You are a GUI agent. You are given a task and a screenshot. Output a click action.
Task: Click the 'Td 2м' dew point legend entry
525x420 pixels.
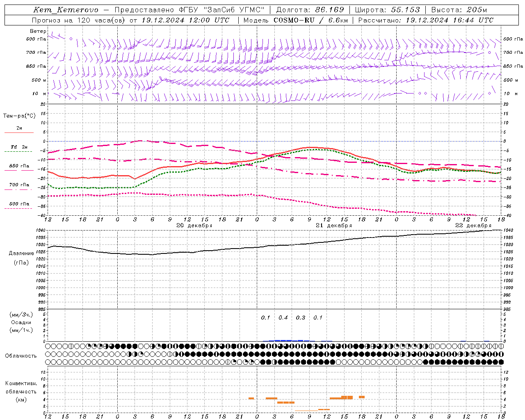[19, 147]
